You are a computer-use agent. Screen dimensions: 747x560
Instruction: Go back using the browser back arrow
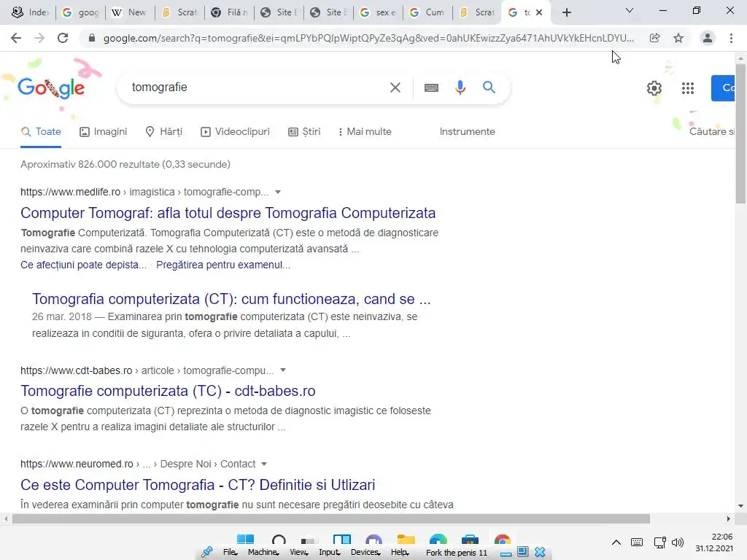[16, 38]
